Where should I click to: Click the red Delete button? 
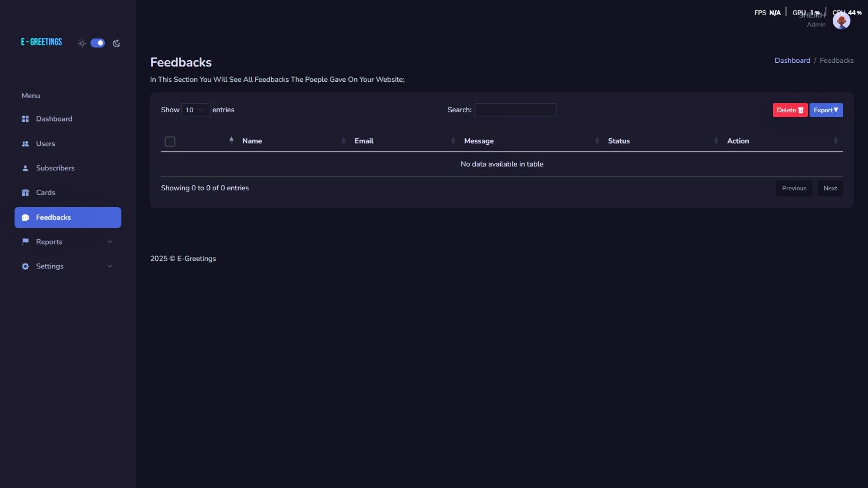tap(790, 110)
